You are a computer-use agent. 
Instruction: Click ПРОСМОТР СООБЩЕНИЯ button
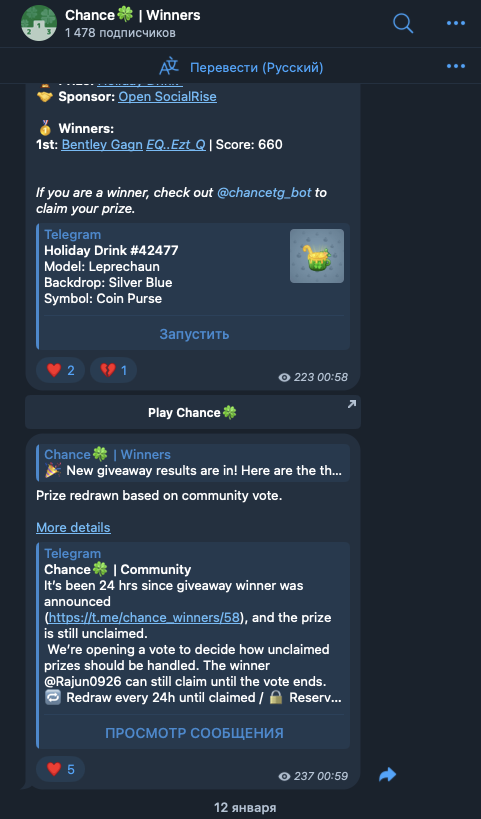194,733
